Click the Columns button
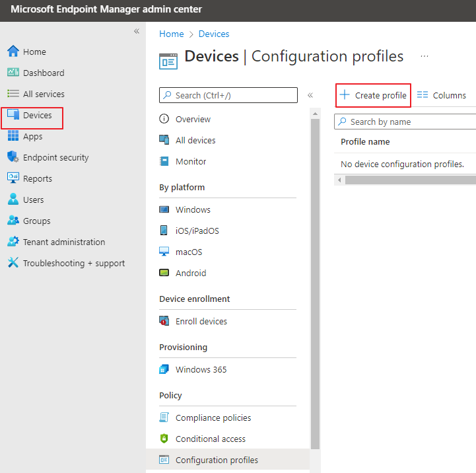476x473 pixels. [x=442, y=95]
